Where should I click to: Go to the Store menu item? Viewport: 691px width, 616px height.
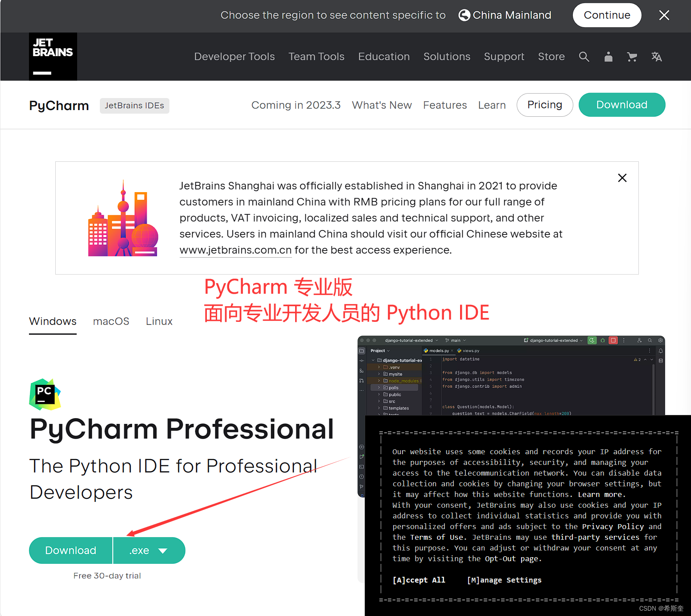[551, 57]
